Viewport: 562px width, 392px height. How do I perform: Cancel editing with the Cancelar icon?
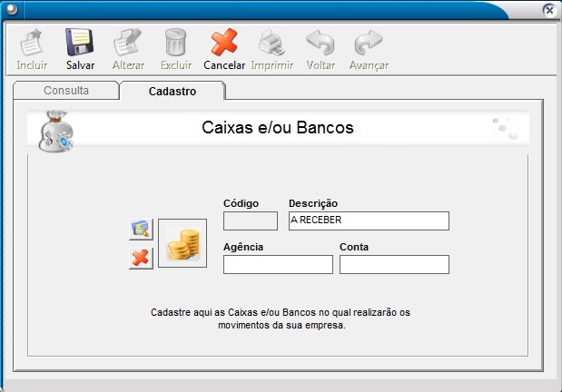coord(224,49)
